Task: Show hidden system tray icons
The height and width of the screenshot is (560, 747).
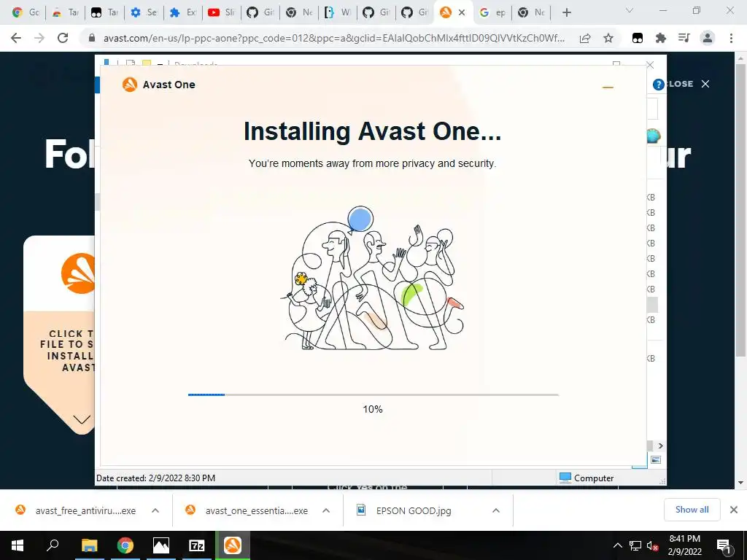Action: point(617,545)
